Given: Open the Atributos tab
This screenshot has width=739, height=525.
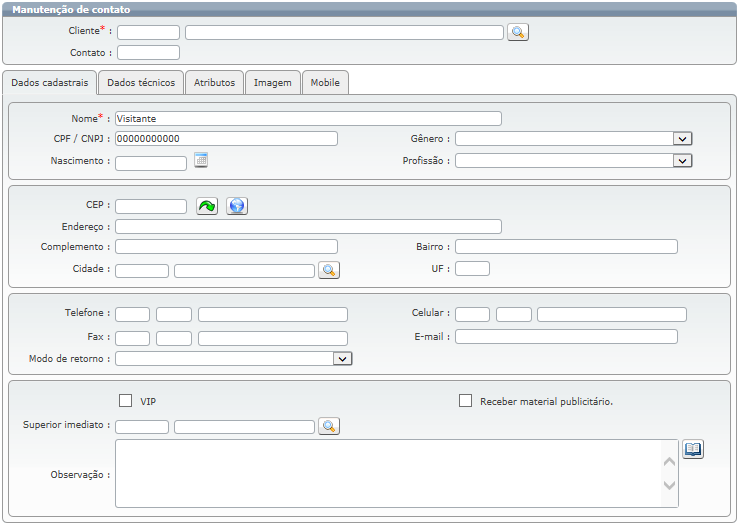Looking at the screenshot, I should [215, 83].
